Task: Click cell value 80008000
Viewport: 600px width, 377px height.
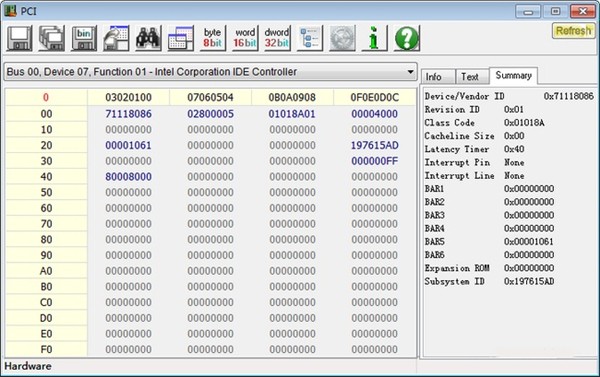Action: tap(128, 176)
